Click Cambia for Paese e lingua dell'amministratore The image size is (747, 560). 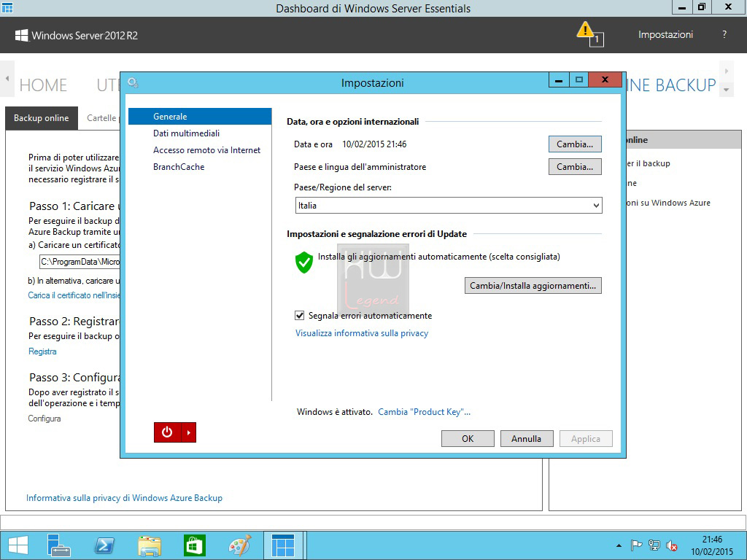tap(575, 167)
